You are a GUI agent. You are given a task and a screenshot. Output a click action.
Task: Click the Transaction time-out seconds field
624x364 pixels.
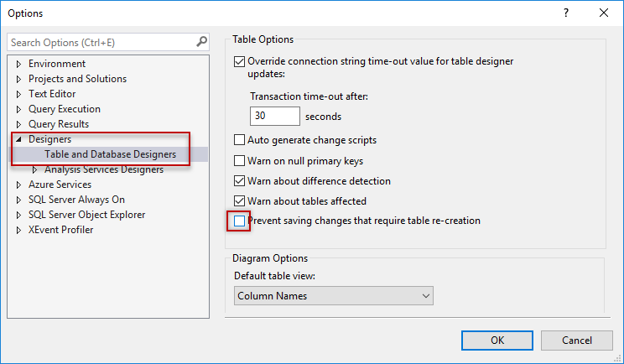tap(274, 117)
